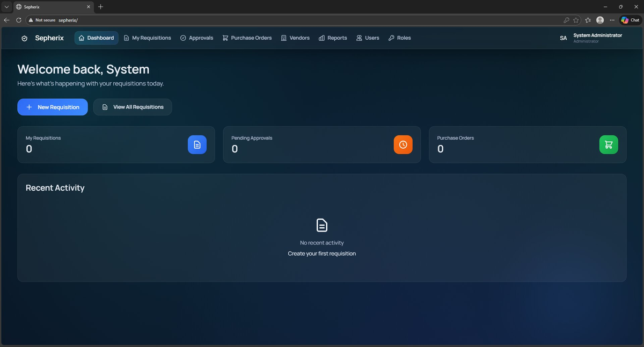Click the Roles key icon in navigation
Viewport: 644px width, 347px height.
390,38
